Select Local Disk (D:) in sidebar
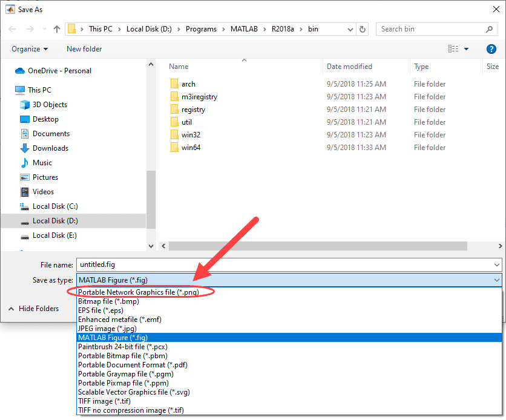This screenshot has width=506, height=420. pos(73,221)
